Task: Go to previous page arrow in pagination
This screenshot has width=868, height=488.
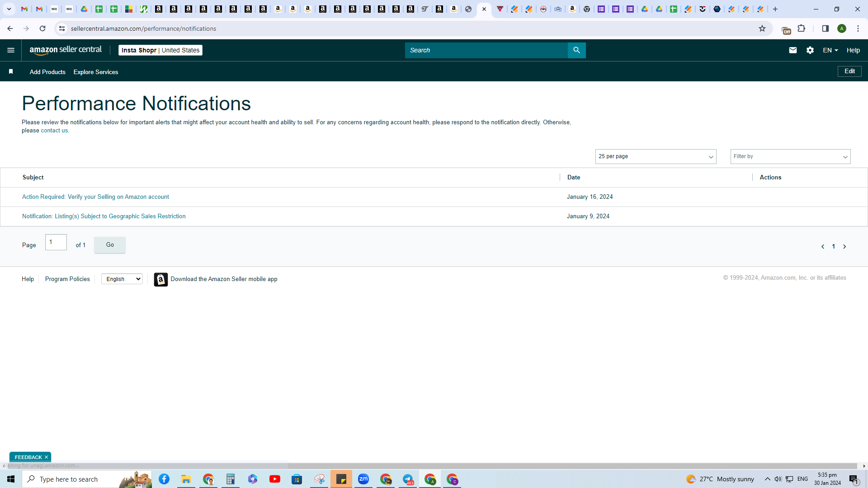Action: [x=823, y=247]
